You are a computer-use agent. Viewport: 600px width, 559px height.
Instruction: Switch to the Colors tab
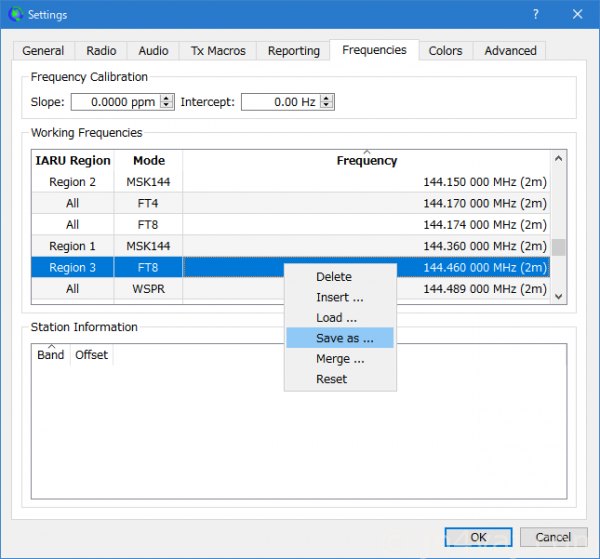pos(445,51)
